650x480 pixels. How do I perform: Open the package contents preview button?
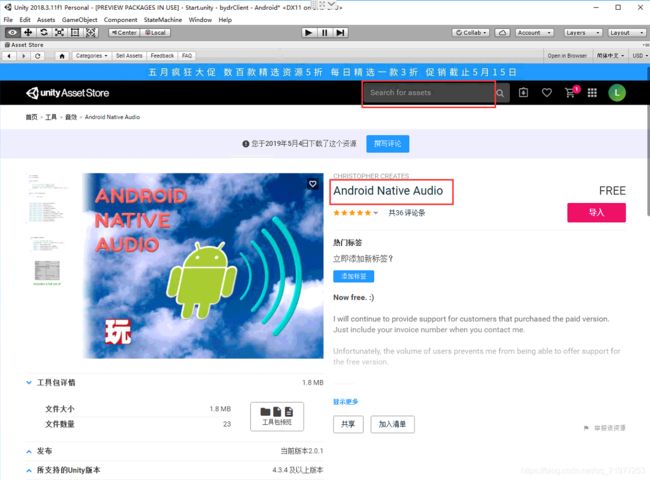click(277, 417)
